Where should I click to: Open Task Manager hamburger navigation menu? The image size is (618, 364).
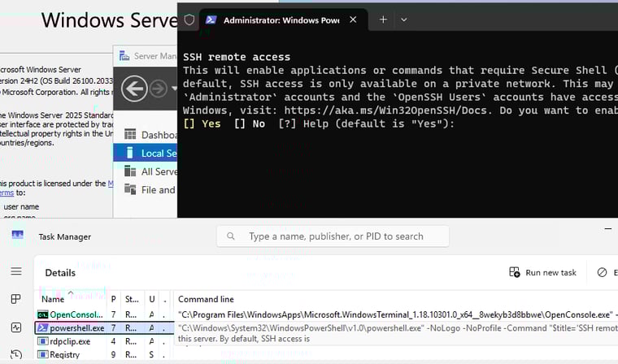click(x=16, y=271)
